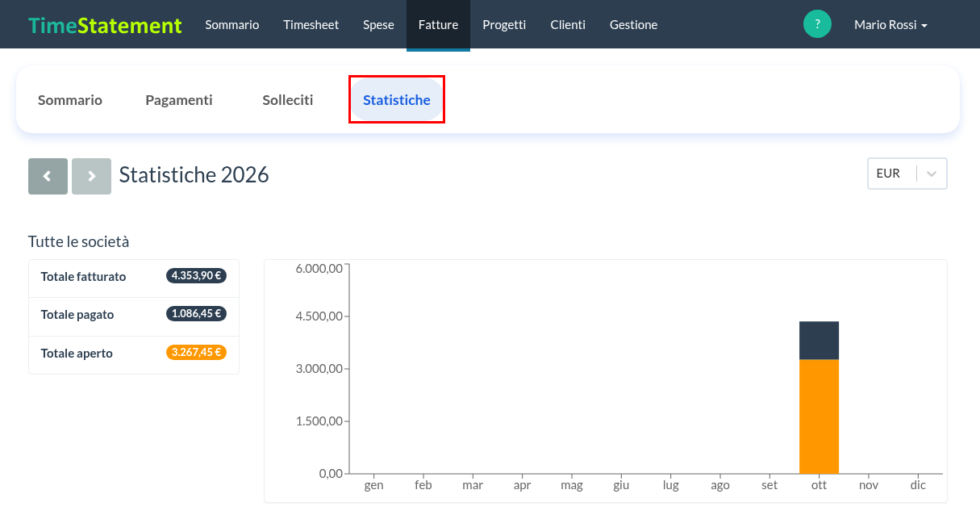The width and height of the screenshot is (980, 515).
Task: Open the Gestione menu
Action: point(633,24)
